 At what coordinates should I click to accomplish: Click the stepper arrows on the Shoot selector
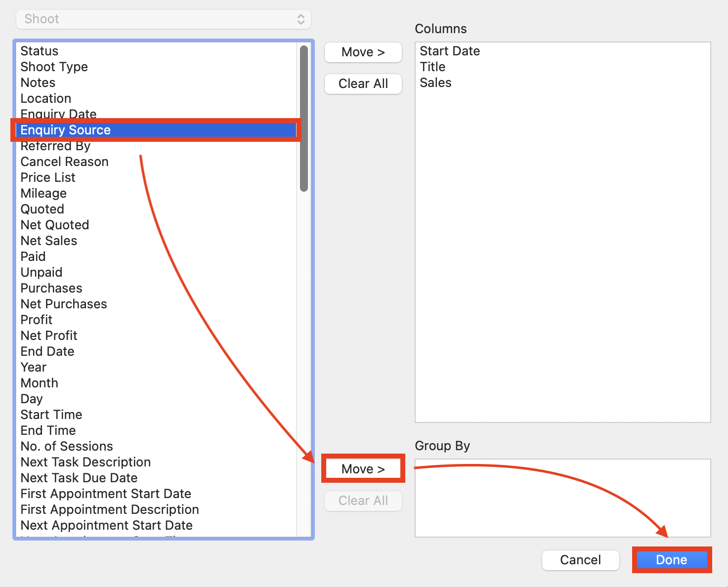pyautogui.click(x=301, y=19)
